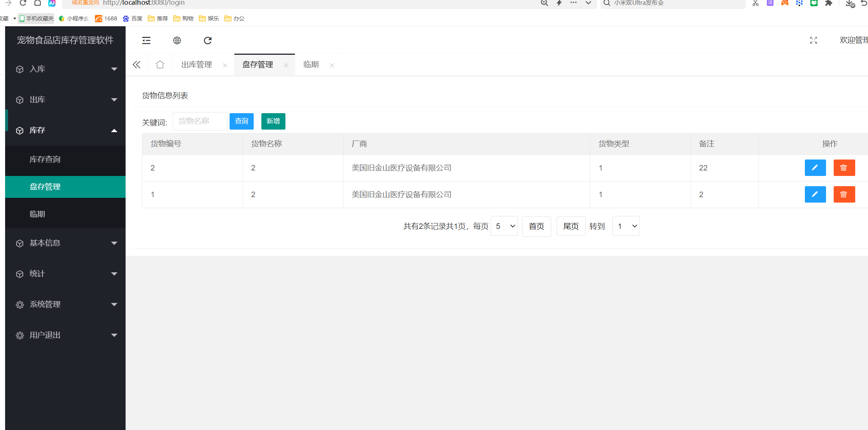Delete the first row with remark 22
The image size is (868, 430).
click(844, 168)
